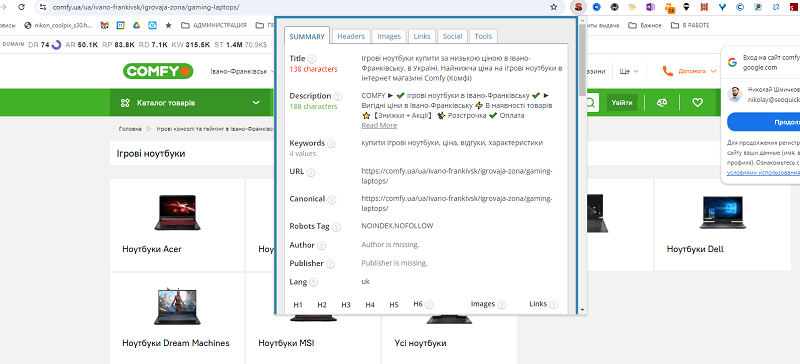Click the Acer laptop thumbnail image

tap(178, 212)
